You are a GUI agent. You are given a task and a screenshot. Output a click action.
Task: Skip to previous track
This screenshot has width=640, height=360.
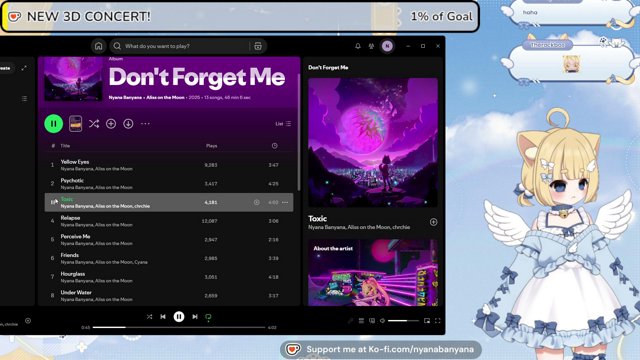tap(163, 317)
